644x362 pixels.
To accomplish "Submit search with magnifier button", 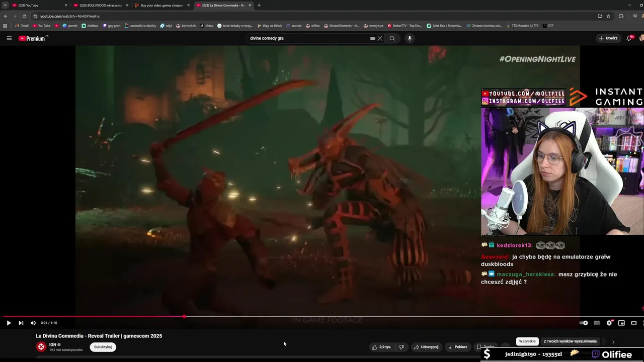I will tap(392, 38).
